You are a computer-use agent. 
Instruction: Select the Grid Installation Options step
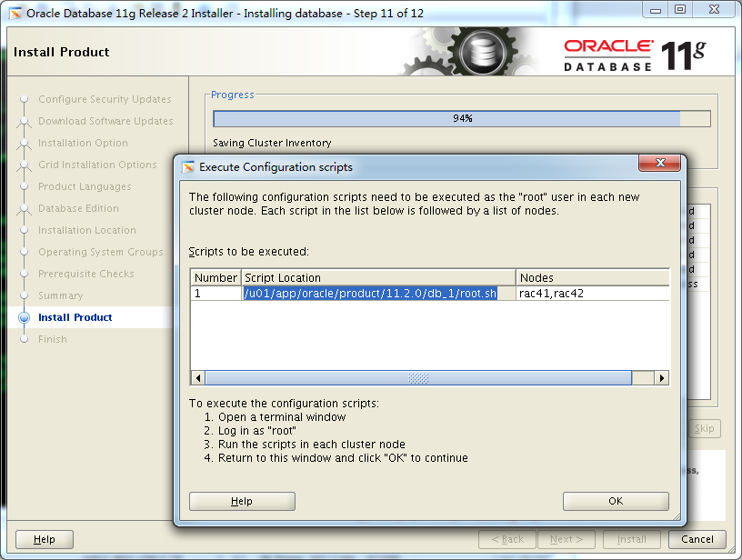[x=97, y=165]
